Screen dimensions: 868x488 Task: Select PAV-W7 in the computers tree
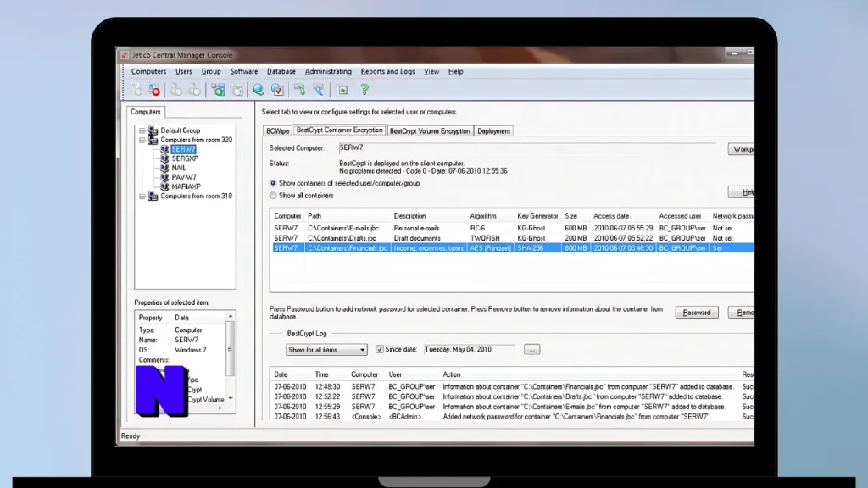(184, 177)
